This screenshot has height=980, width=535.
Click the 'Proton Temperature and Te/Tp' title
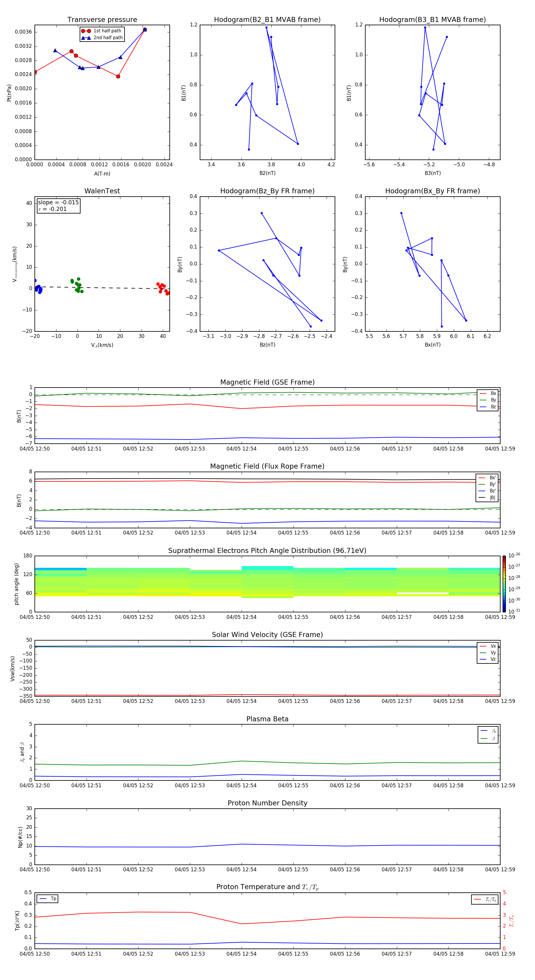click(x=267, y=887)
